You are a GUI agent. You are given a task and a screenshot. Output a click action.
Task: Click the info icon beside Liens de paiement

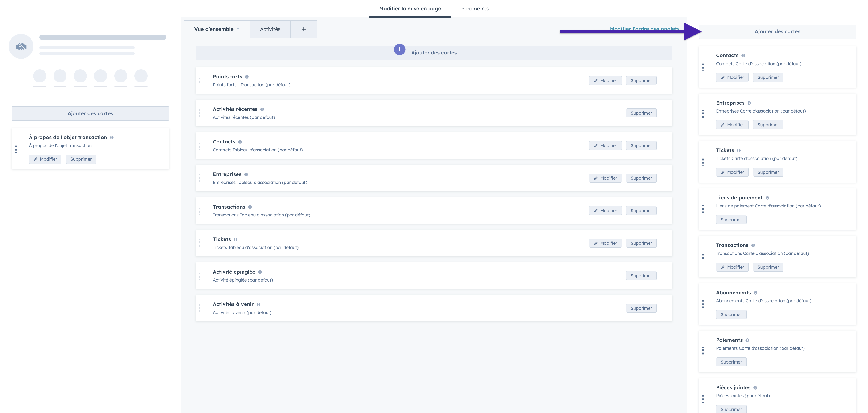[767, 198]
